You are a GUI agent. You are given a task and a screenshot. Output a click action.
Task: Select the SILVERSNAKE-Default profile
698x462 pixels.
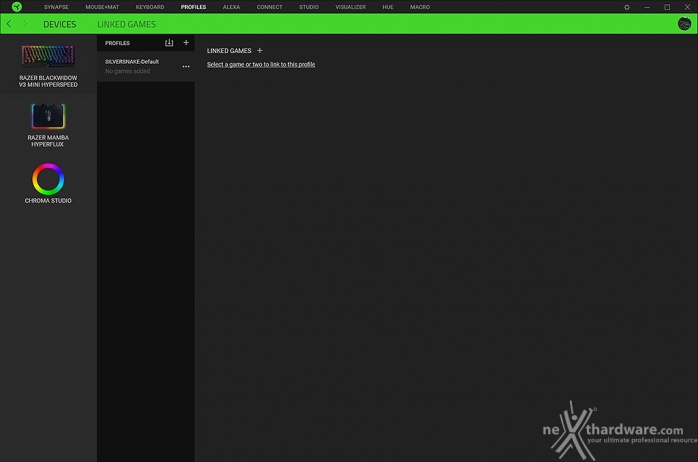(x=146, y=66)
